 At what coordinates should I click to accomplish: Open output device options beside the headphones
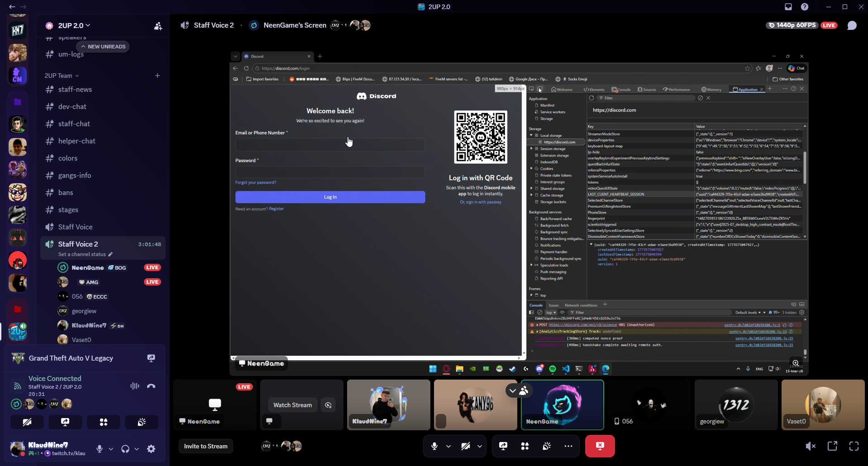click(x=137, y=449)
